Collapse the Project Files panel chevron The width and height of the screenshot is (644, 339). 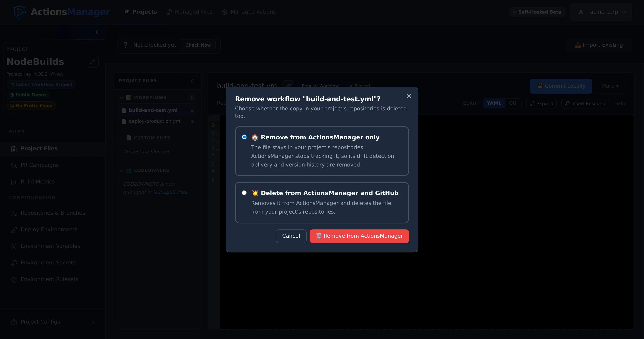[x=192, y=81]
